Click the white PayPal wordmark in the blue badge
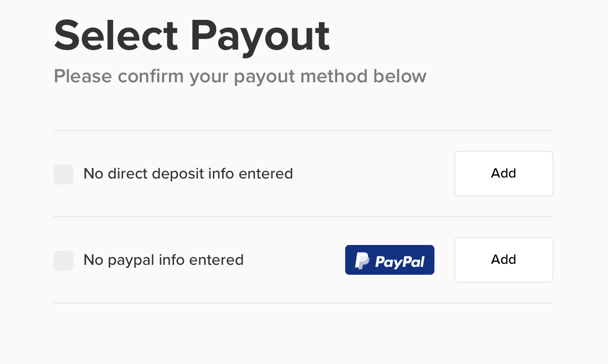This screenshot has height=364, width=608. pyautogui.click(x=400, y=261)
